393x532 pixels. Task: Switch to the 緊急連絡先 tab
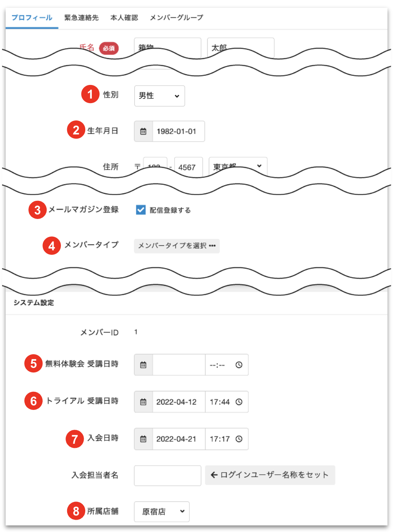pos(82,18)
